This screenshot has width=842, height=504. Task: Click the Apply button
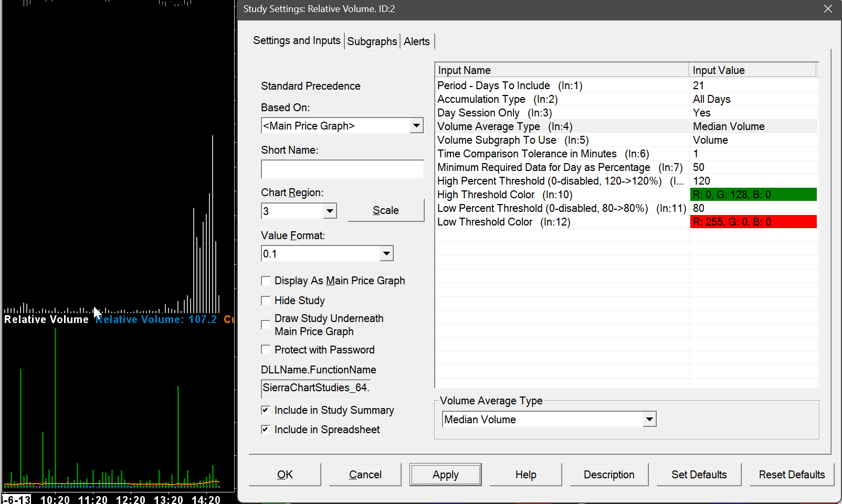point(445,475)
